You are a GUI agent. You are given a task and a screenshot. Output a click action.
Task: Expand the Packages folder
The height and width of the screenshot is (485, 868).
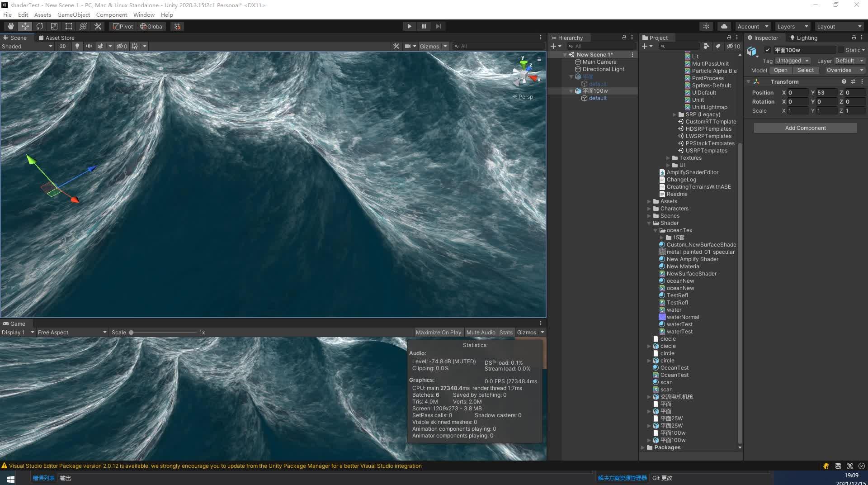(643, 447)
